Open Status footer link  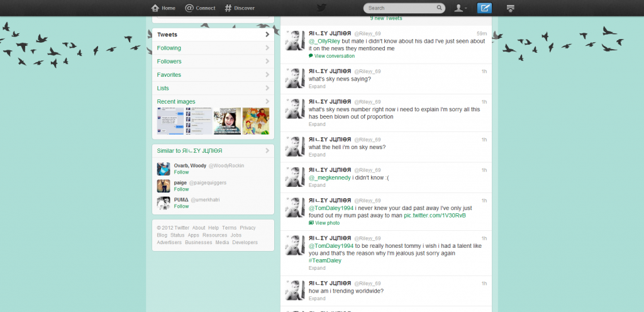coord(177,235)
